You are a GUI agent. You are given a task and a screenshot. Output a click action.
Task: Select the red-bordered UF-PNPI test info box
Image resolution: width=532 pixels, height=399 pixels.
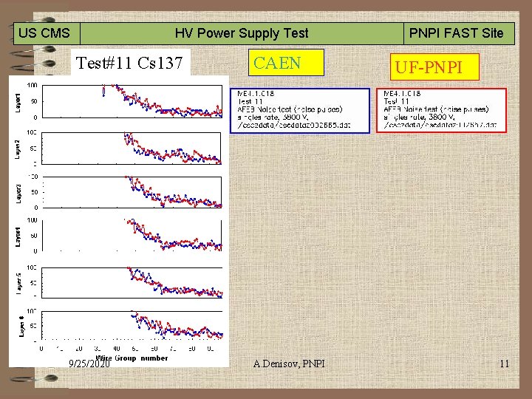click(x=441, y=111)
